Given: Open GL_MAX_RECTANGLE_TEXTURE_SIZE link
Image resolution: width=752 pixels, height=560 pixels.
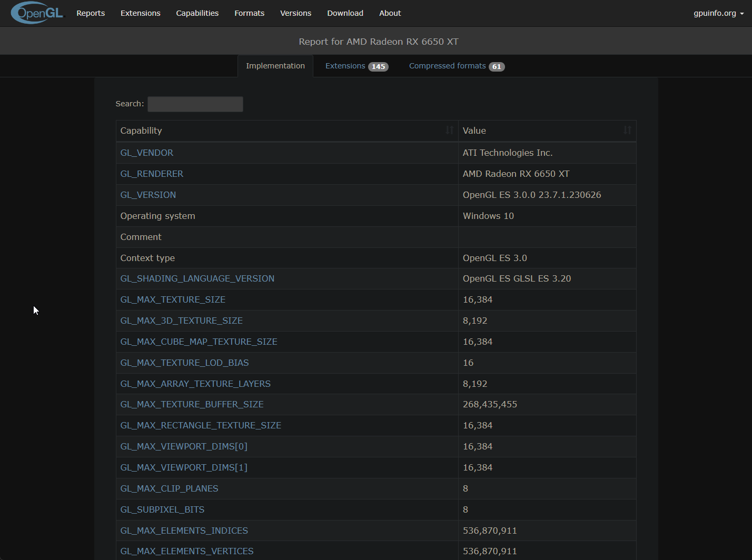Looking at the screenshot, I should tap(201, 425).
